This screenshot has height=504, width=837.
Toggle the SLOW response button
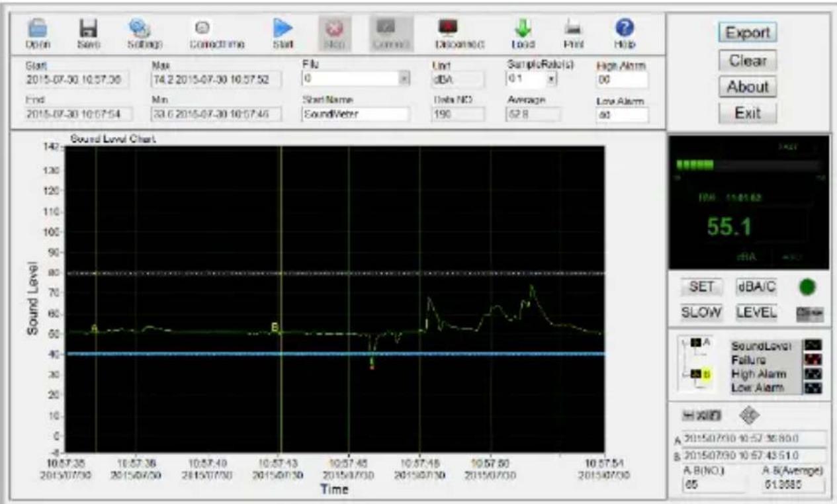[x=700, y=313]
